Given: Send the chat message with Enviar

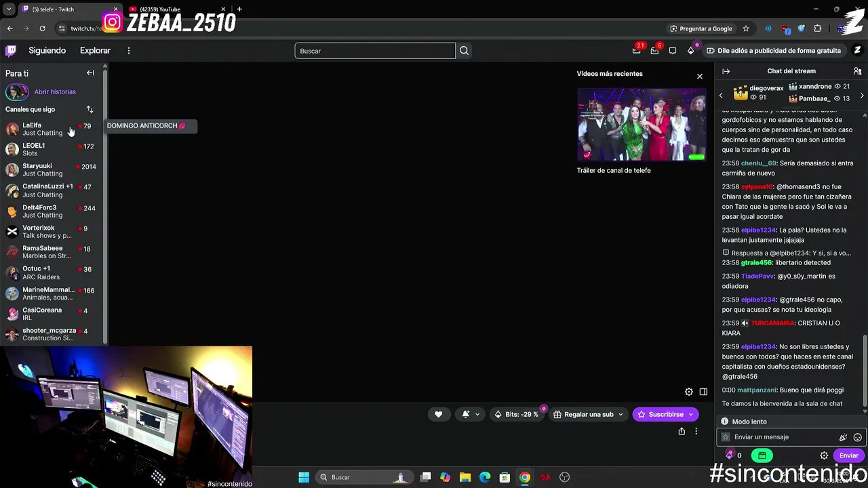Looking at the screenshot, I should [848, 455].
